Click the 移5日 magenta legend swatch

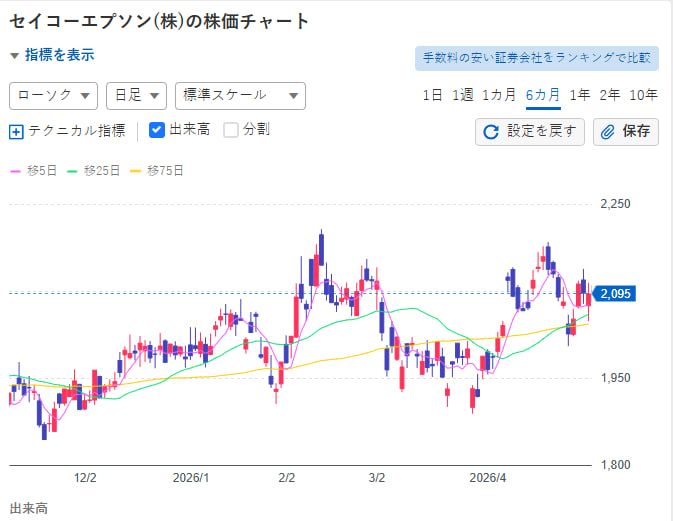pos(15,171)
